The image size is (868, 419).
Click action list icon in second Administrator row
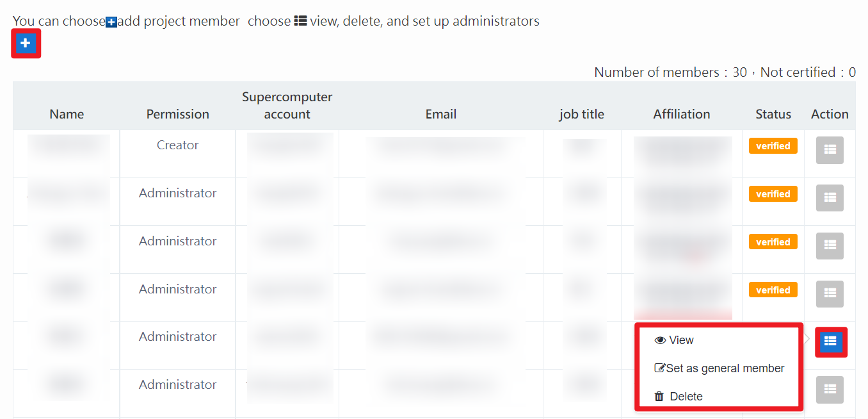pos(830,245)
